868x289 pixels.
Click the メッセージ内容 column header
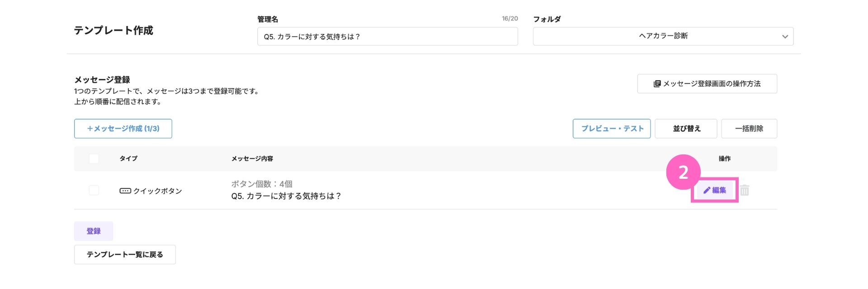click(x=252, y=158)
